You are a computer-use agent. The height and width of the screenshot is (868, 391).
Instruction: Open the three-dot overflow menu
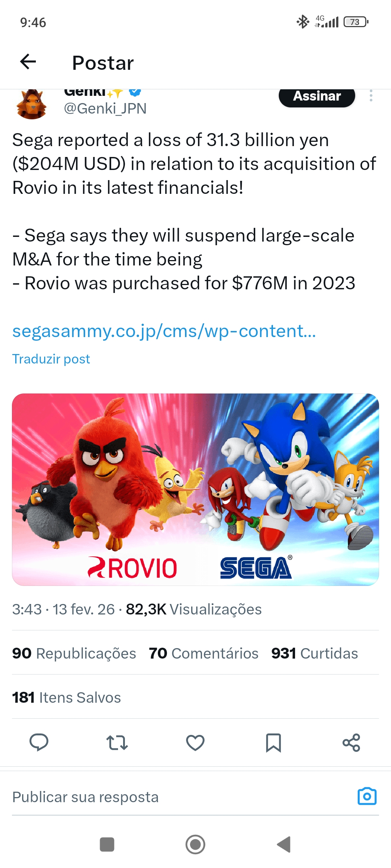[371, 96]
